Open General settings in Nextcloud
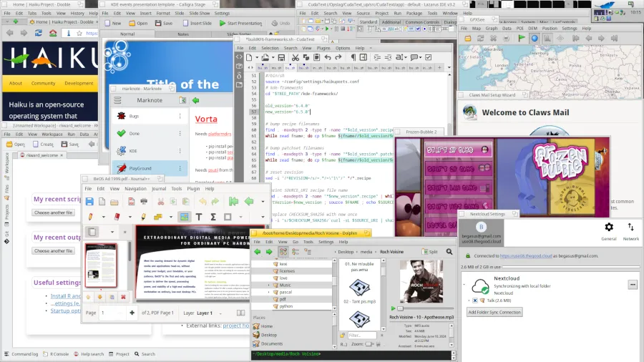This screenshot has height=362, width=644. point(608,231)
